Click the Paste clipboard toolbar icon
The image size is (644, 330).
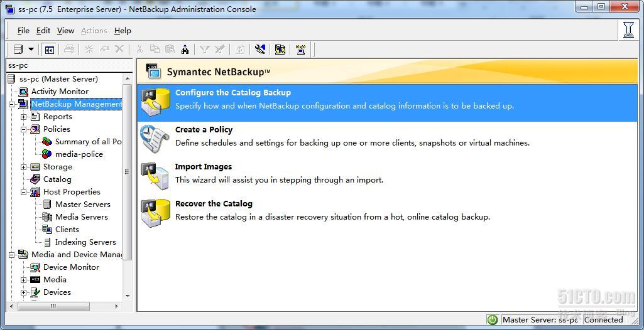(x=170, y=50)
